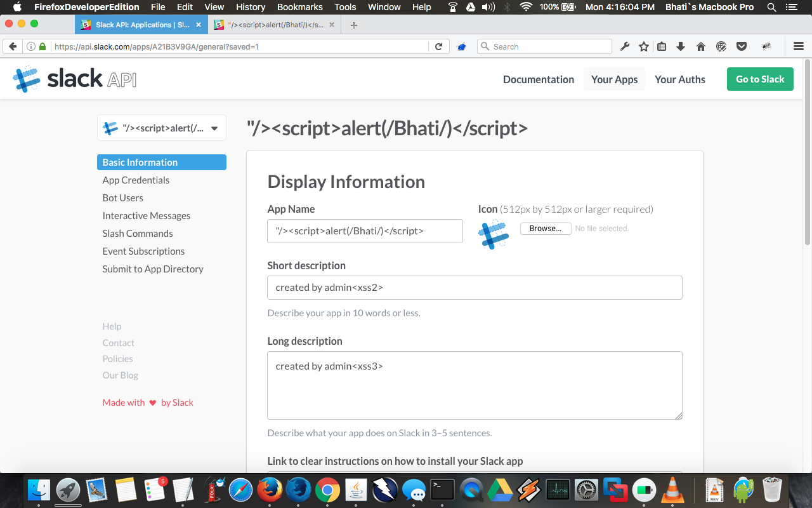Viewport: 812px width, 508px height.
Task: Open Submit to App Directory
Action: (x=153, y=269)
